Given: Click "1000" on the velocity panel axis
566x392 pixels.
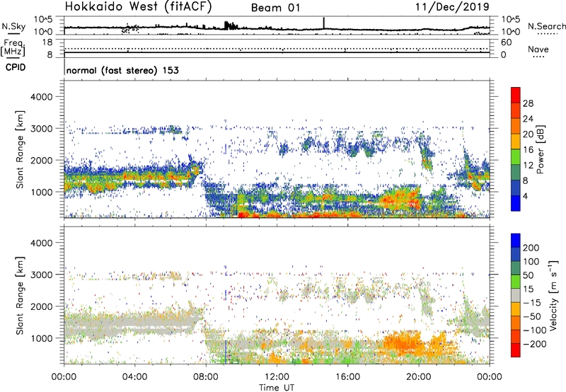Looking at the screenshot, I should pyautogui.click(x=42, y=338).
